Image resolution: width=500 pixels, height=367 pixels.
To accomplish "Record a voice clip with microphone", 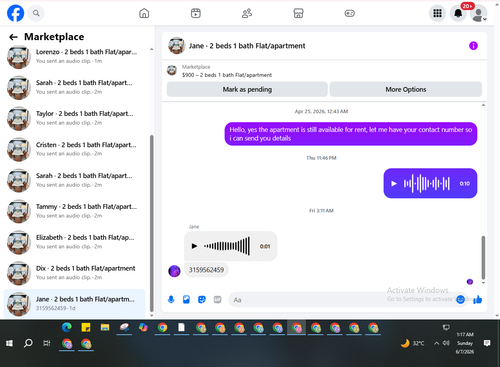I will click(171, 300).
